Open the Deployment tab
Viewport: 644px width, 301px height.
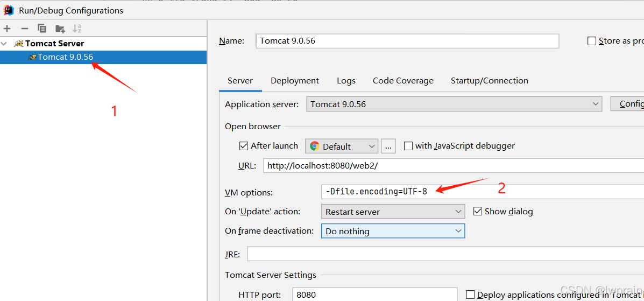(295, 81)
